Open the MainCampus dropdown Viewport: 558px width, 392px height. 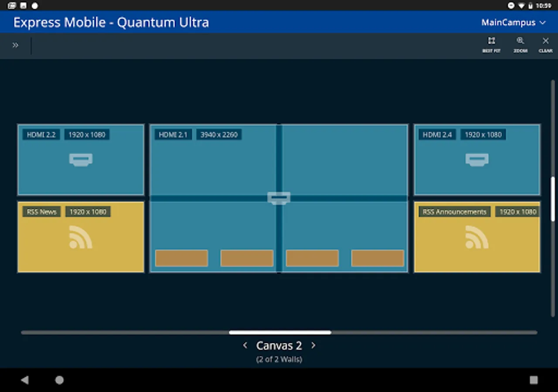coord(514,22)
